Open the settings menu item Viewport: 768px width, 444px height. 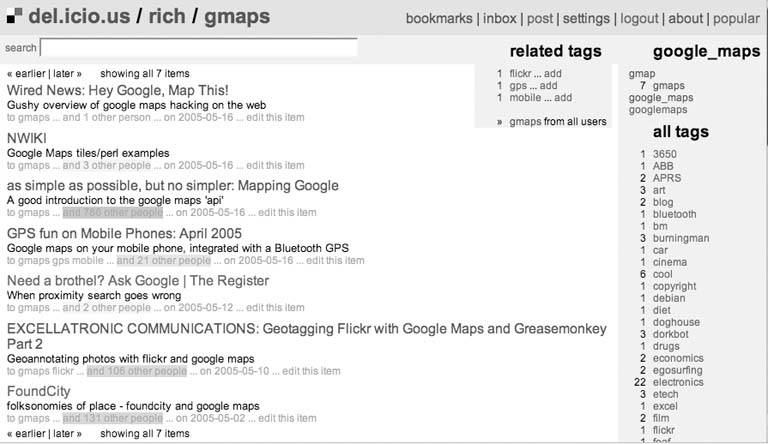[586, 19]
